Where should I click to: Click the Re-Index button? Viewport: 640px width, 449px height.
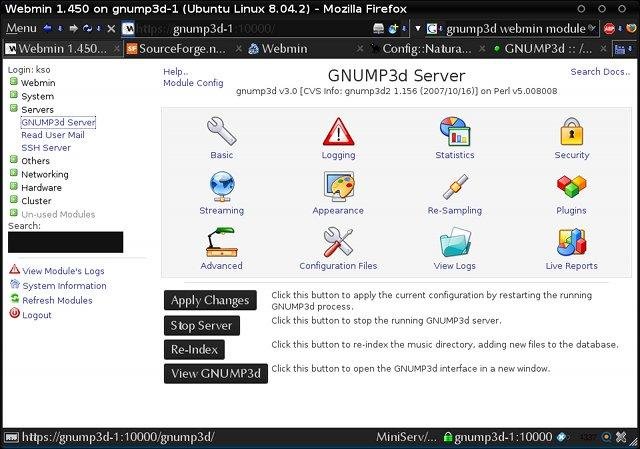194,349
